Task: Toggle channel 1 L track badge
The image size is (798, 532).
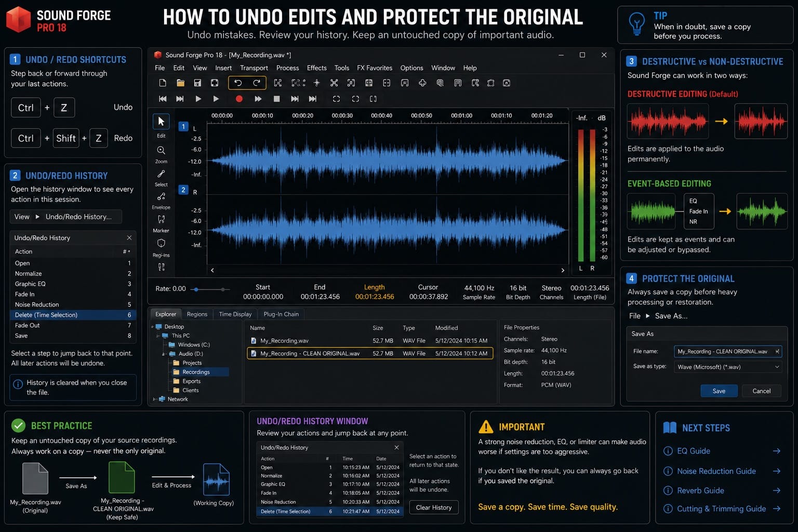Action: [x=183, y=127]
